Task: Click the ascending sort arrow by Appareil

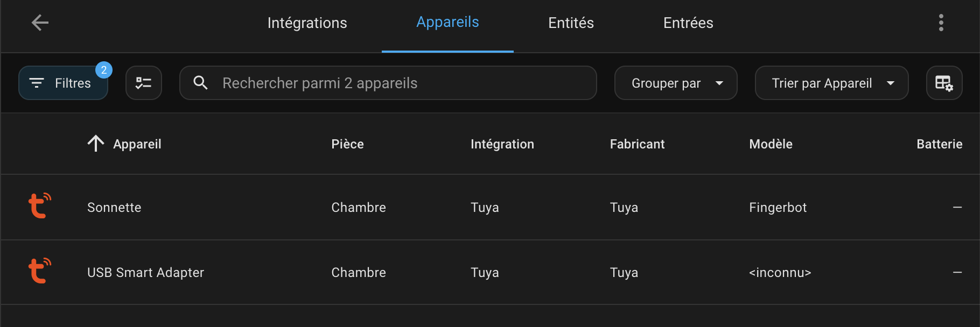Action: (x=96, y=144)
